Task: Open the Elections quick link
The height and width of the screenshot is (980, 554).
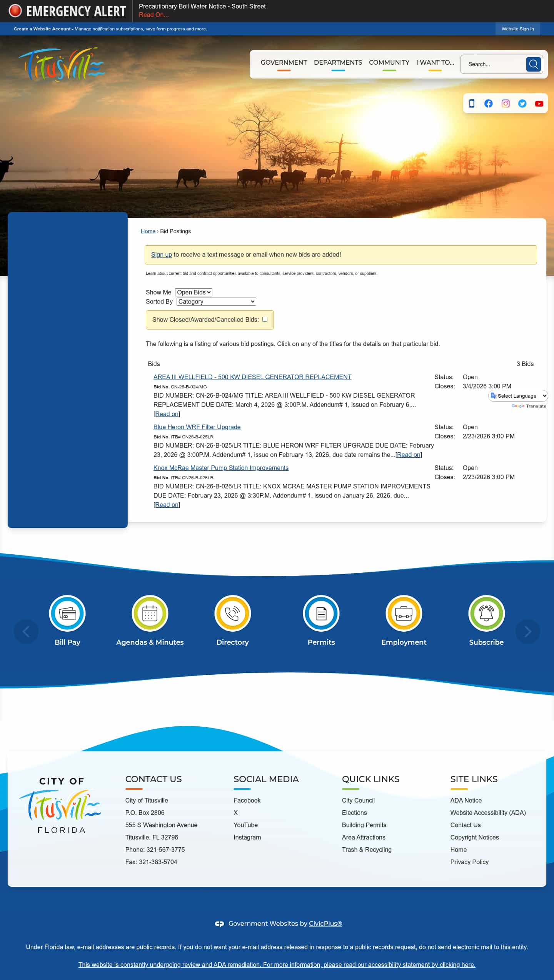Action: pyautogui.click(x=354, y=813)
